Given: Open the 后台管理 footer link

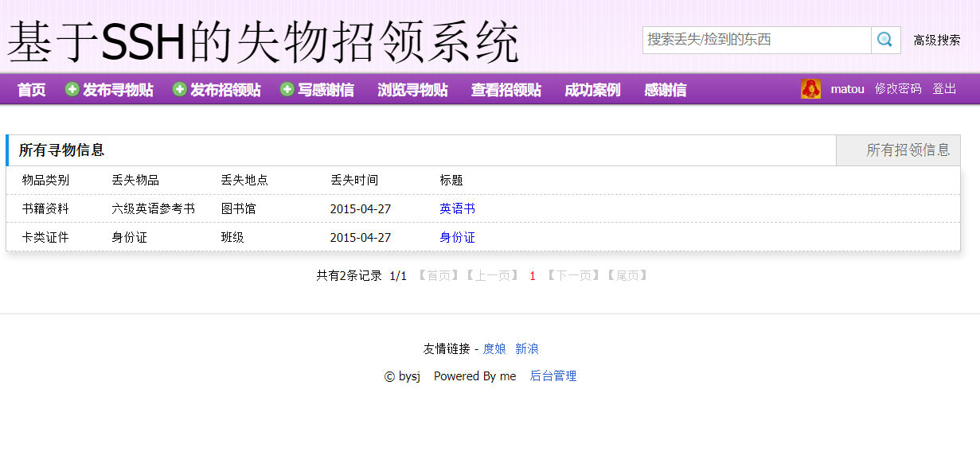Looking at the screenshot, I should pos(553,376).
